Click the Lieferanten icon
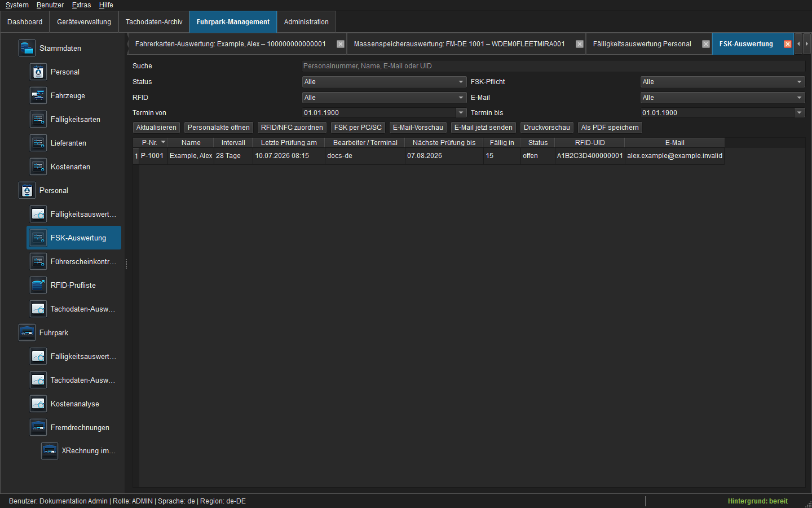Viewport: 812px width, 508px height. 38,143
